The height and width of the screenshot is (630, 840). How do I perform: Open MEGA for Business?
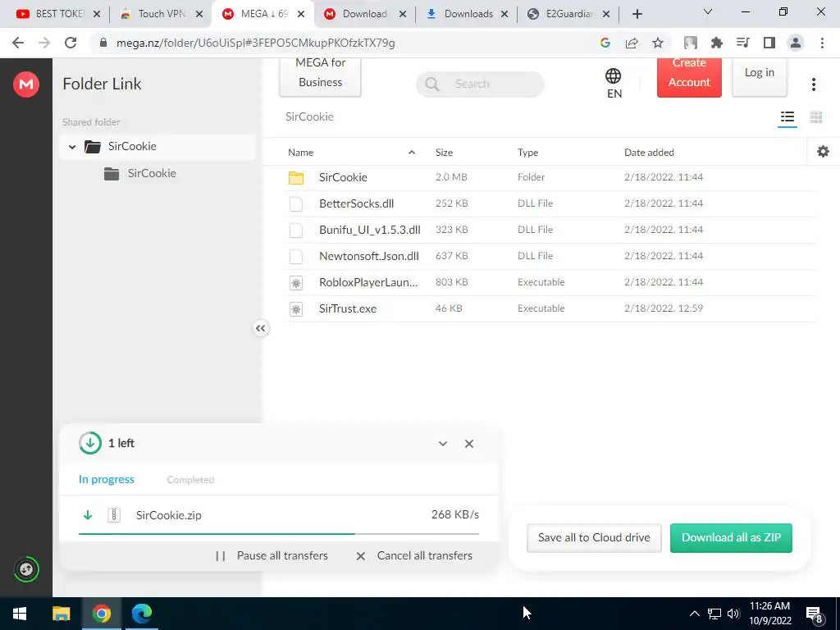tap(321, 76)
